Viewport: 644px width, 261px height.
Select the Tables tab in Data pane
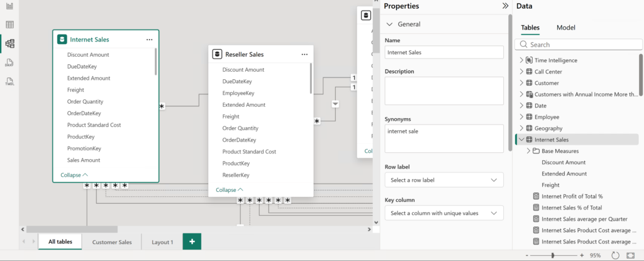pyautogui.click(x=530, y=28)
